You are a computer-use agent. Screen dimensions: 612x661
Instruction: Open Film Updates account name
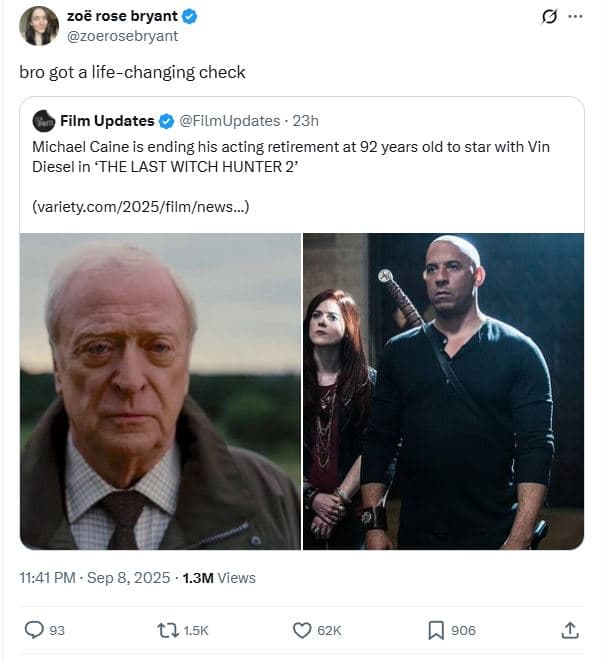(107, 121)
